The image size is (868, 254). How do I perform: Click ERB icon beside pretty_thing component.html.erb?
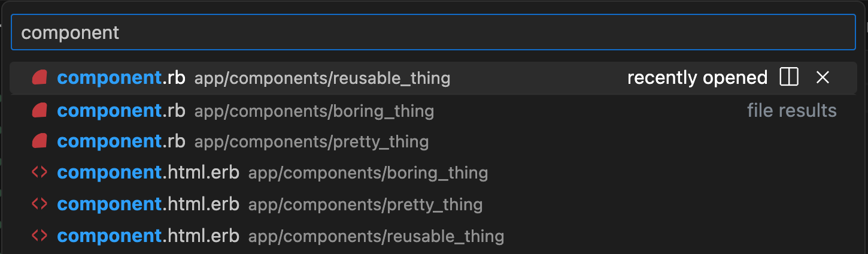pyautogui.click(x=39, y=204)
